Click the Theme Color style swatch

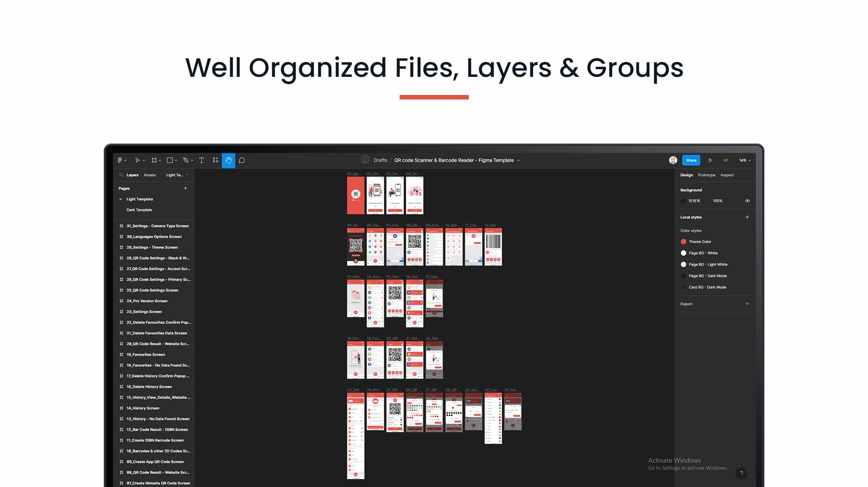pos(684,242)
